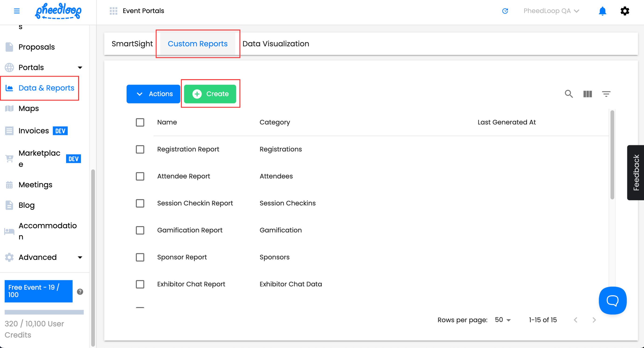This screenshot has height=348, width=644.
Task: Click the table vertical scrollbar
Action: point(612,155)
